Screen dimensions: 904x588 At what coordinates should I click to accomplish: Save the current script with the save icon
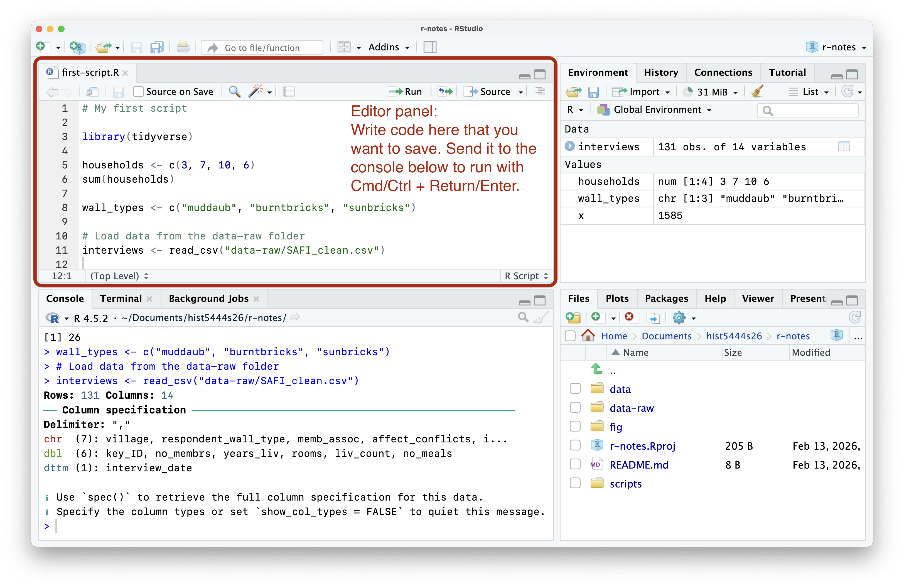pyautogui.click(x=118, y=91)
